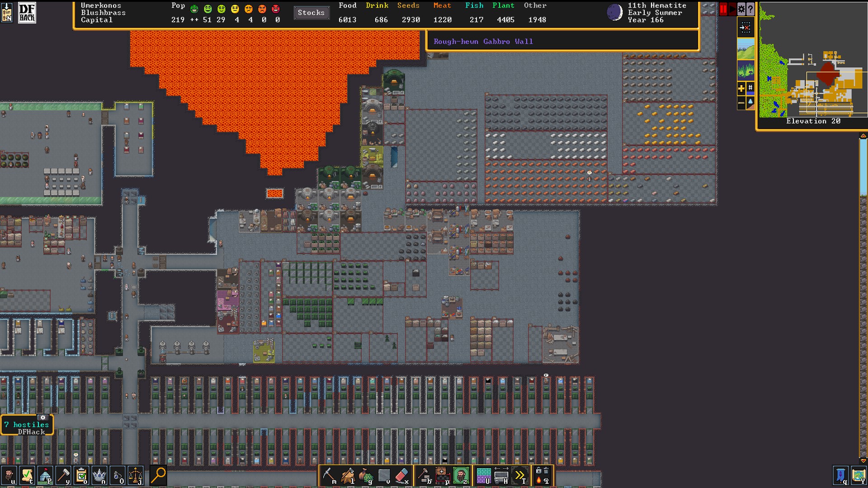Open the zones menu icon
This screenshot has width=868, height=488.
tap(461, 476)
